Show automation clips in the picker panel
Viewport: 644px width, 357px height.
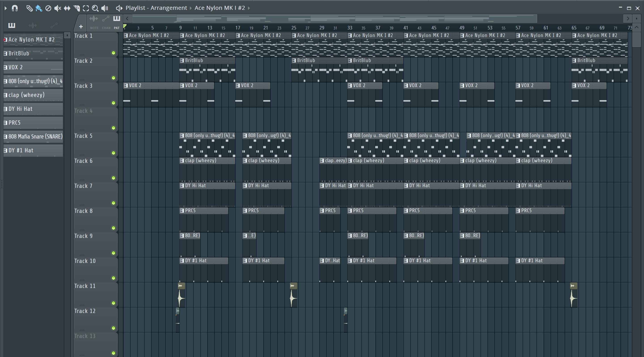coord(54,25)
